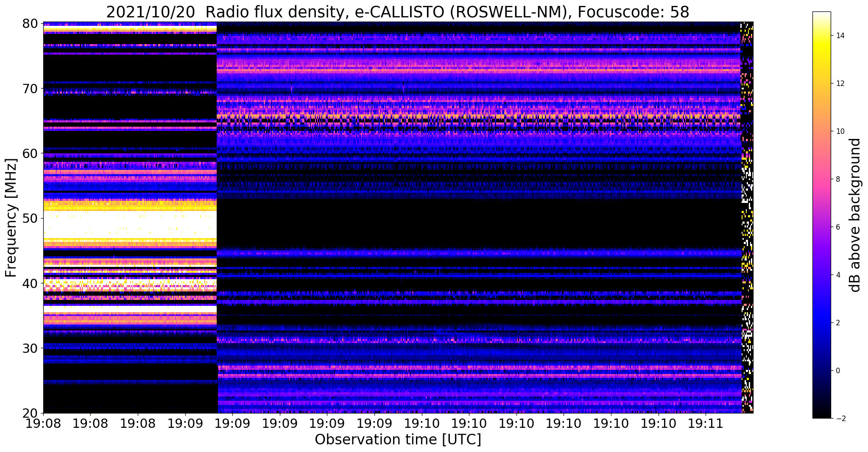Viewport: 868px width, 452px height.
Task: Click the colorbar tick labeled 6
Action: point(837,227)
